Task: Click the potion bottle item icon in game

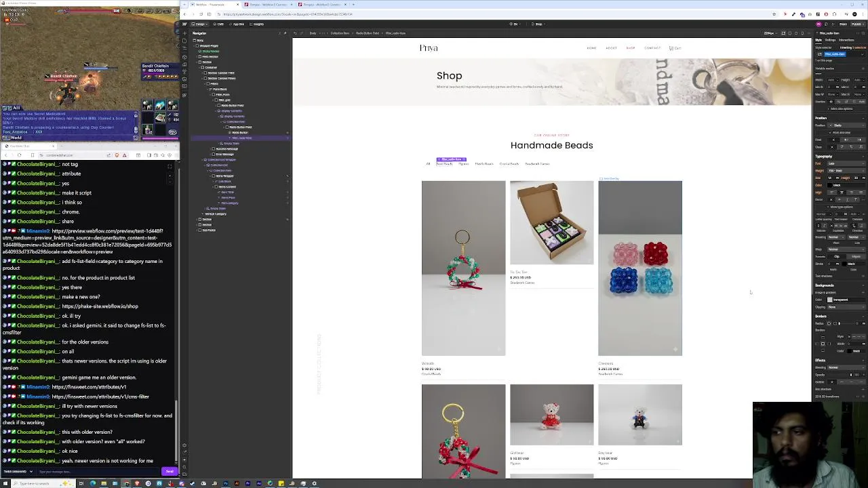Action: [148, 129]
